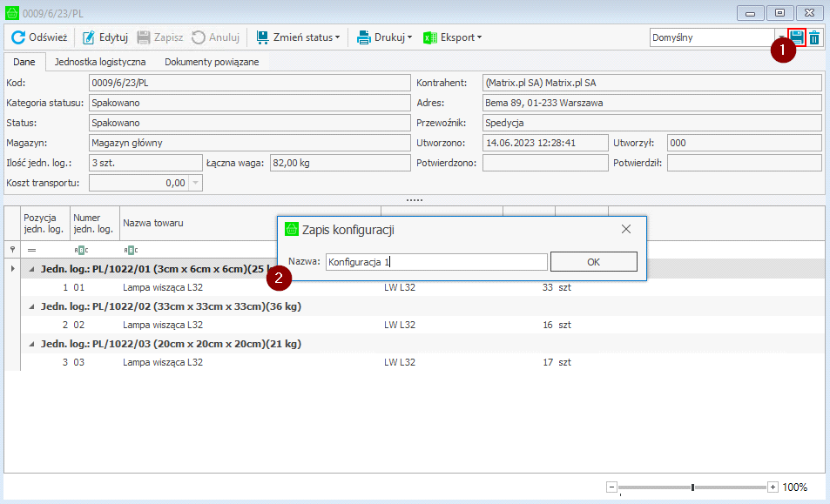The image size is (830, 504).
Task: Click the zoom out minus icon
Action: (x=611, y=487)
